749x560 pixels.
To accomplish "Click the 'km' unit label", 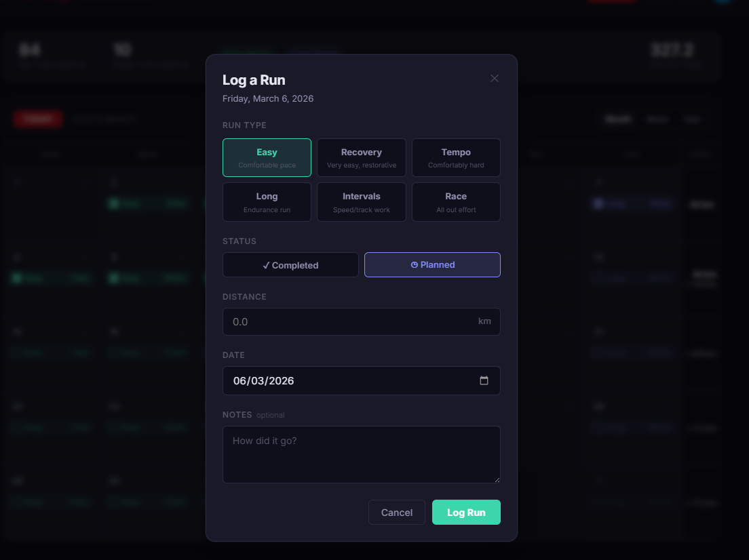I will [484, 321].
